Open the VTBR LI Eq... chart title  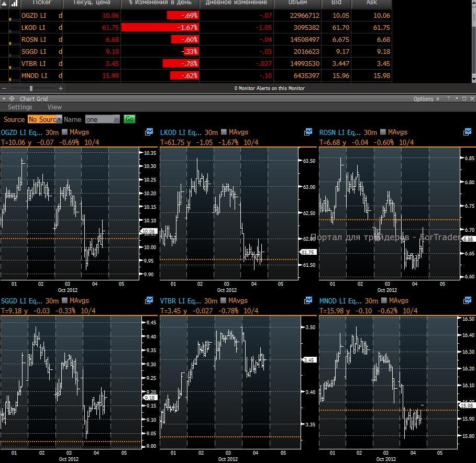(180, 301)
